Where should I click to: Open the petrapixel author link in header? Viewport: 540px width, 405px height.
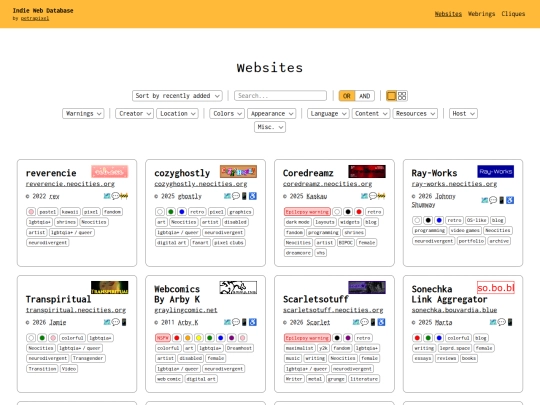(35, 18)
